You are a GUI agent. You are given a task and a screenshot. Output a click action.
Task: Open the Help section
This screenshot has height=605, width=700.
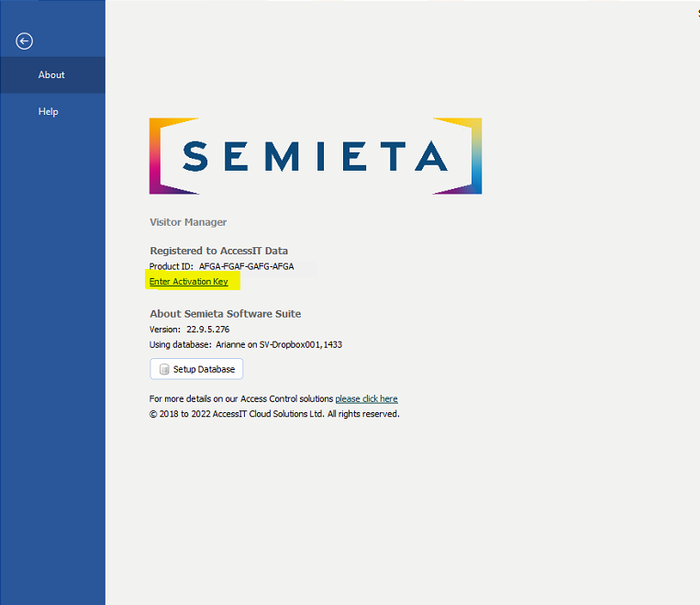52,112
